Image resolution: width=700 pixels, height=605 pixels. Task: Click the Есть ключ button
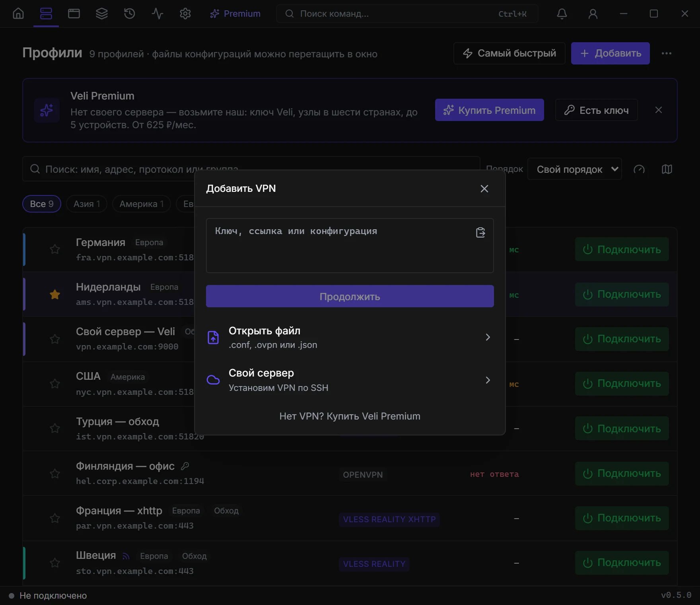coord(597,110)
